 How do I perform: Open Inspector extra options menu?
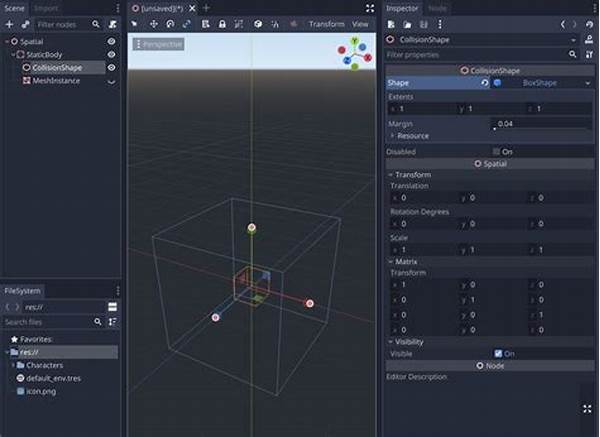point(440,24)
